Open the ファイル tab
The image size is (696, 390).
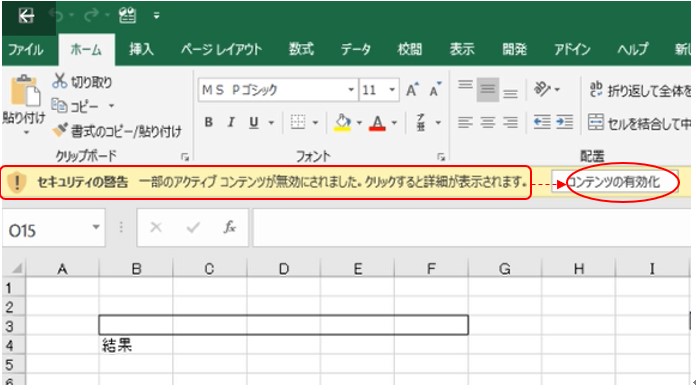tap(26, 49)
